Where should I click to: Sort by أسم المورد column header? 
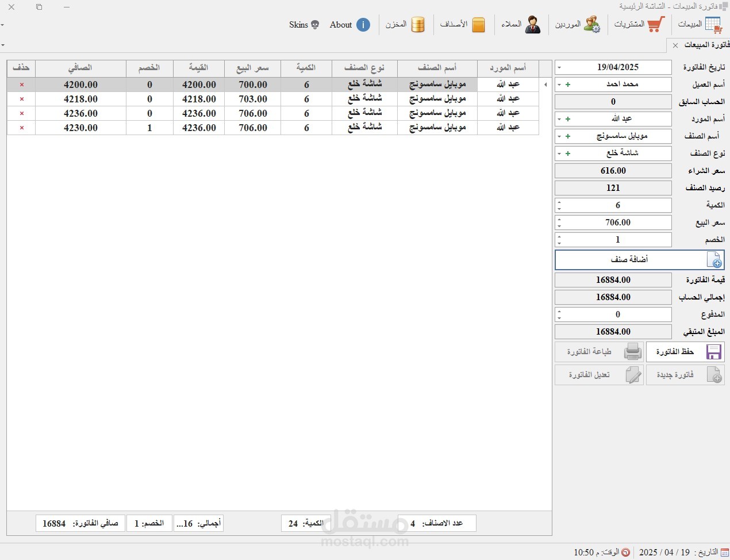tap(508, 68)
